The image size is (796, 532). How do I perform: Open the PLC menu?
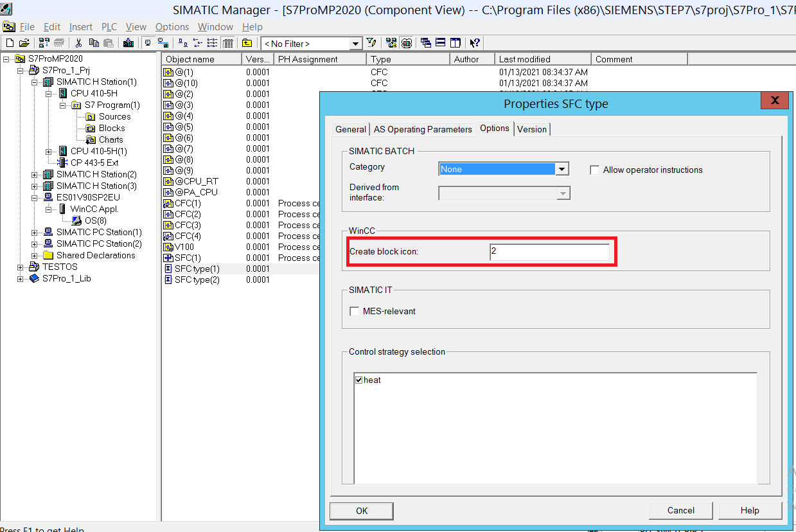click(x=109, y=27)
